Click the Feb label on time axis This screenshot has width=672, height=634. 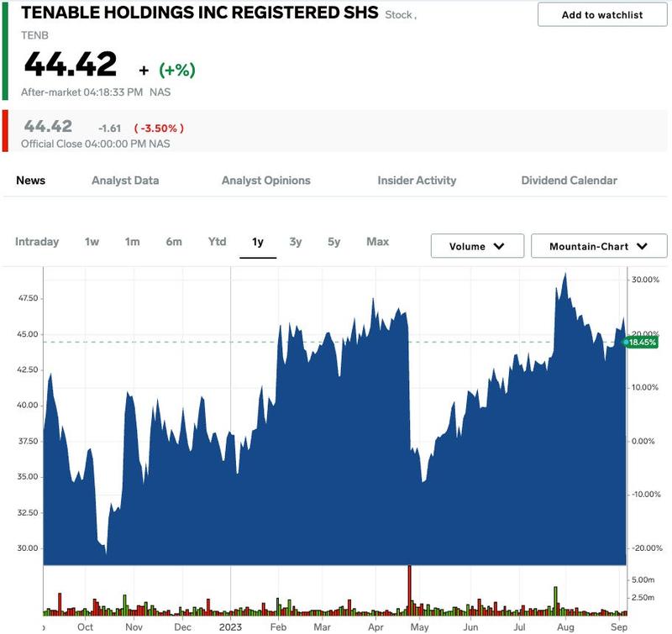(278, 627)
